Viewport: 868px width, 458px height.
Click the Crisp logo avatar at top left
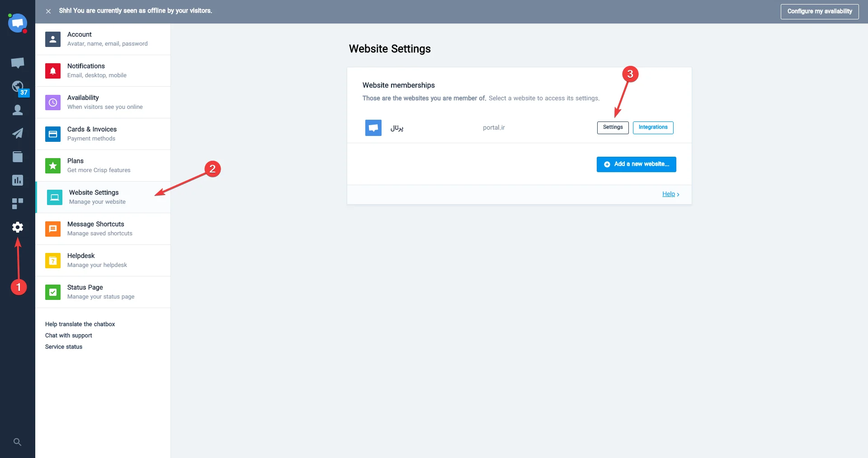coord(18,23)
